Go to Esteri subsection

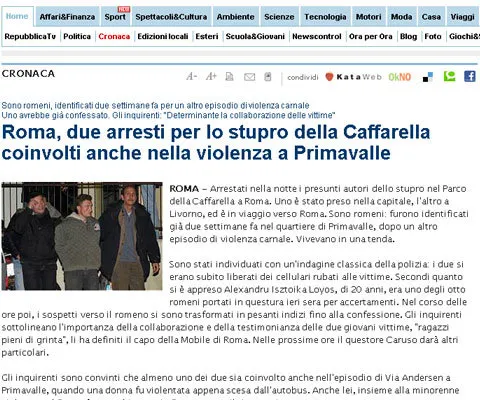(x=207, y=36)
